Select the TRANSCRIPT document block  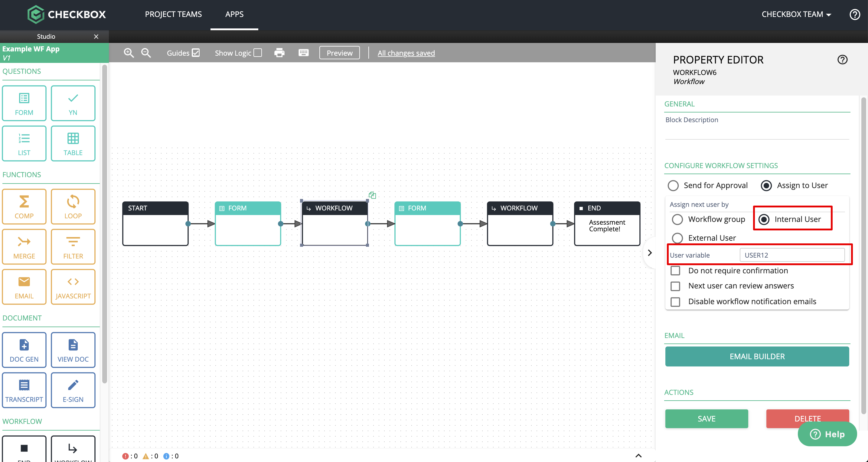coord(24,390)
